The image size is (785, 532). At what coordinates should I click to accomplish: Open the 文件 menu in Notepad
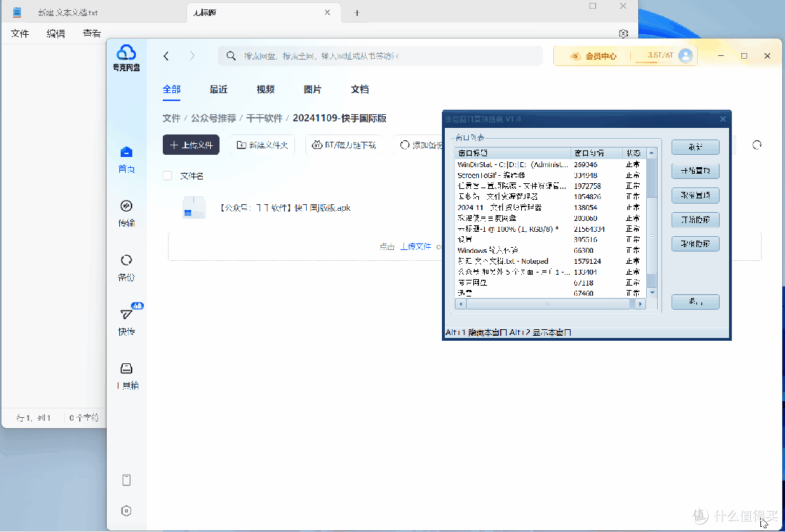[x=20, y=33]
